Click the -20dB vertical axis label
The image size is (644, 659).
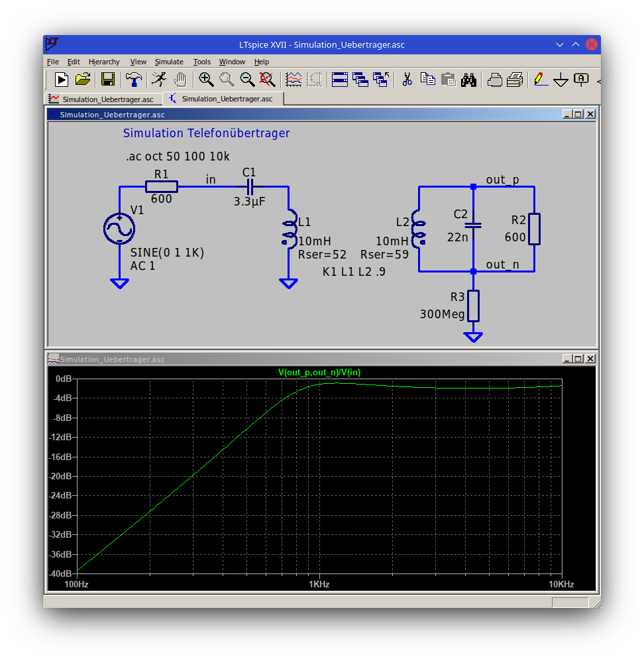(62, 476)
